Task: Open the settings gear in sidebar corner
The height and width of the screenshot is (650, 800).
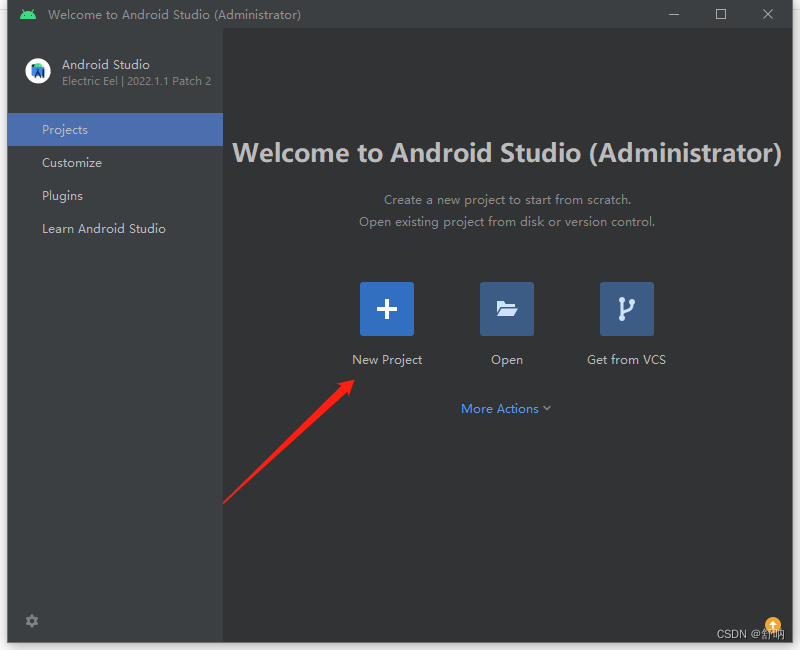Action: 32,621
